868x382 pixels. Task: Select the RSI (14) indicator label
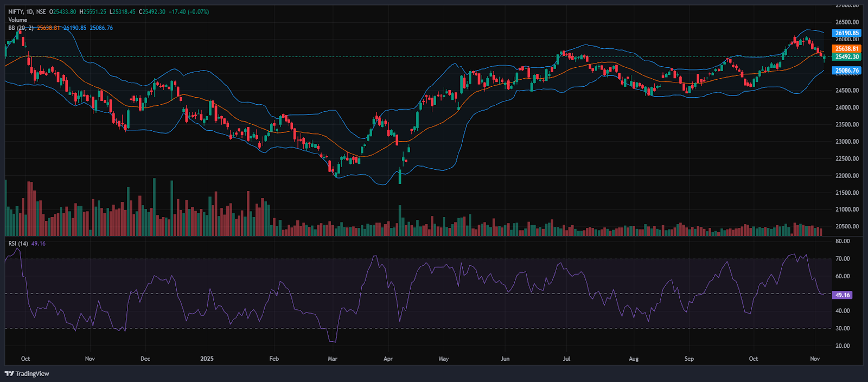pyautogui.click(x=18, y=244)
